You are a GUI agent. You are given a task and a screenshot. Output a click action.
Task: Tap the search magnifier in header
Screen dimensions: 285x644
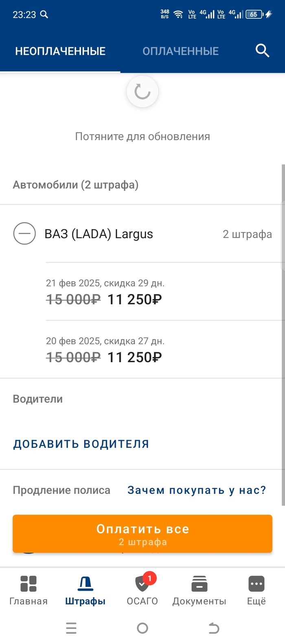(x=262, y=51)
